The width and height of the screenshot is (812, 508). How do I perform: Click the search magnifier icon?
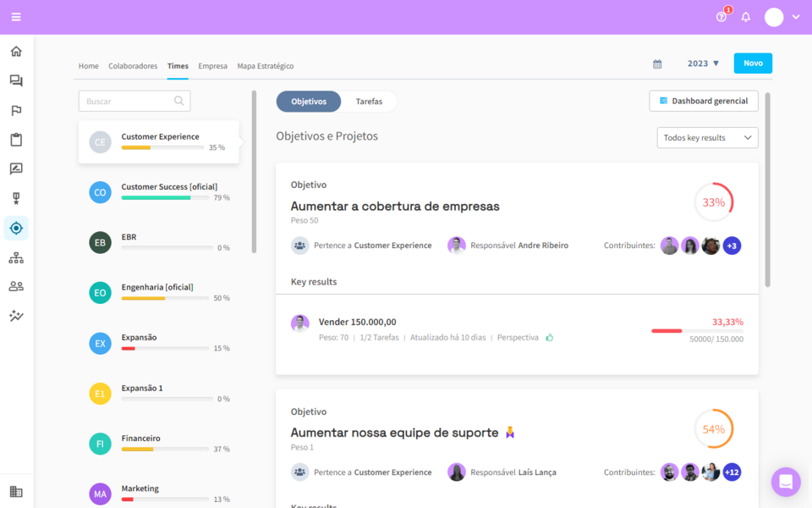(x=178, y=101)
